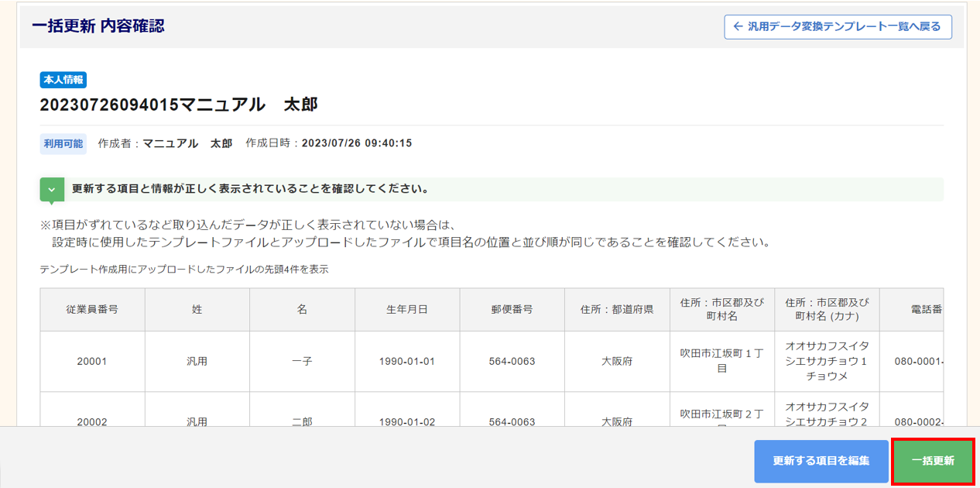
Task: Click the 従業員番号 column header
Action: (x=92, y=310)
